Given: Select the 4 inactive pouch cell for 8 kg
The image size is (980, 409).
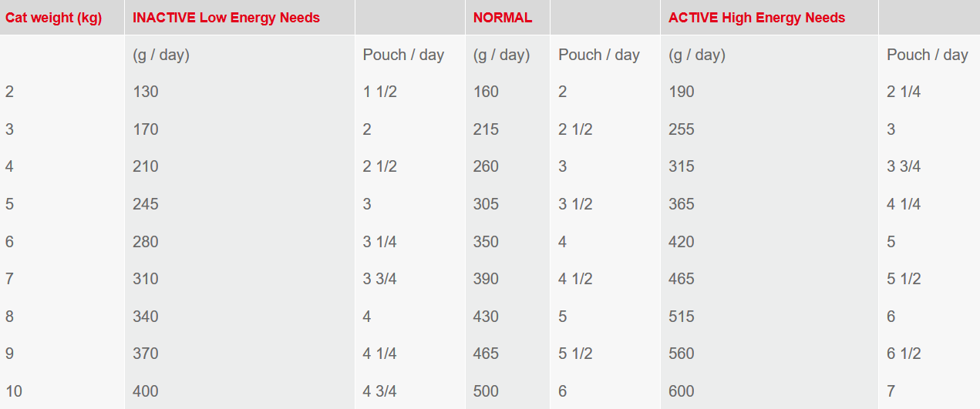Looking at the screenshot, I should (x=367, y=317).
